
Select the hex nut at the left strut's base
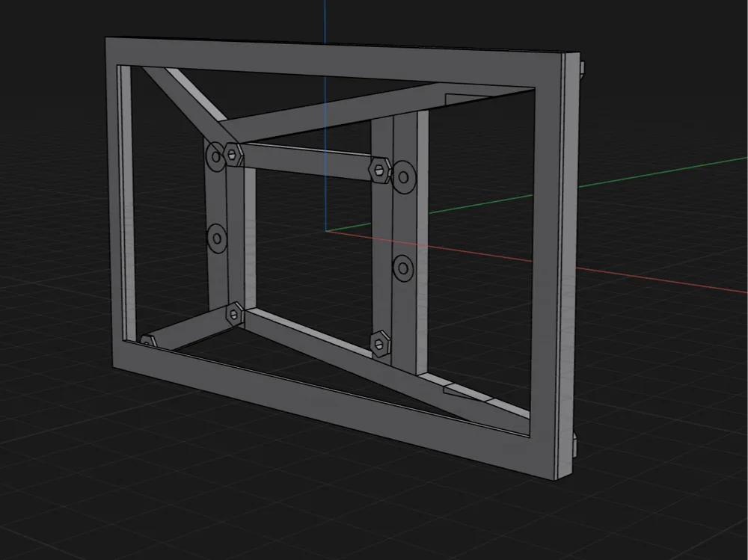point(233,314)
